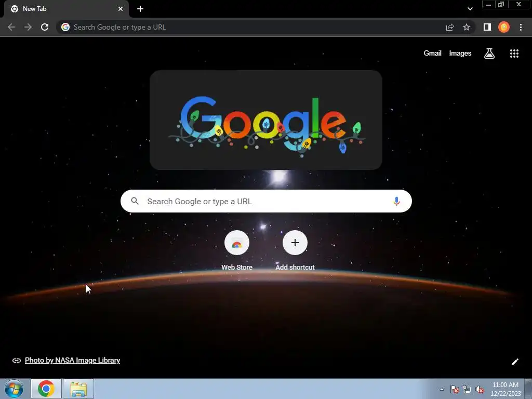Open the Chrome profile avatar
The image size is (532, 399).
(504, 27)
